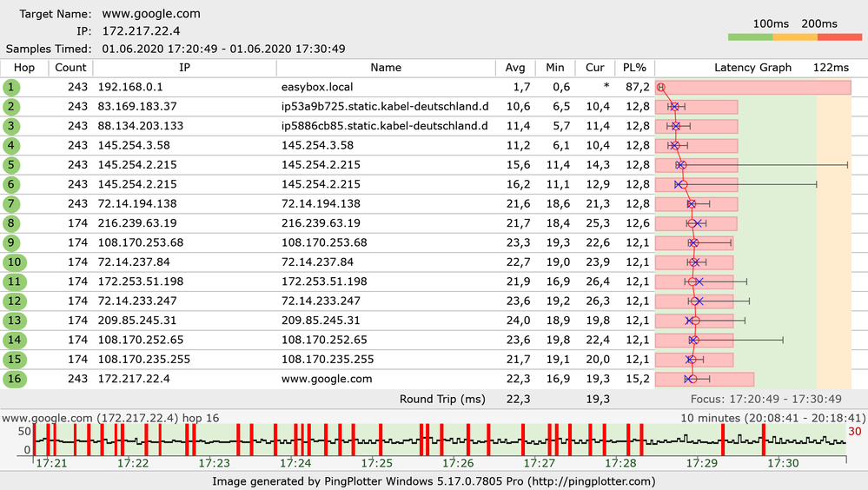The image size is (868, 490).
Task: Select the hop 7 green circle
Action: pyautogui.click(x=11, y=204)
